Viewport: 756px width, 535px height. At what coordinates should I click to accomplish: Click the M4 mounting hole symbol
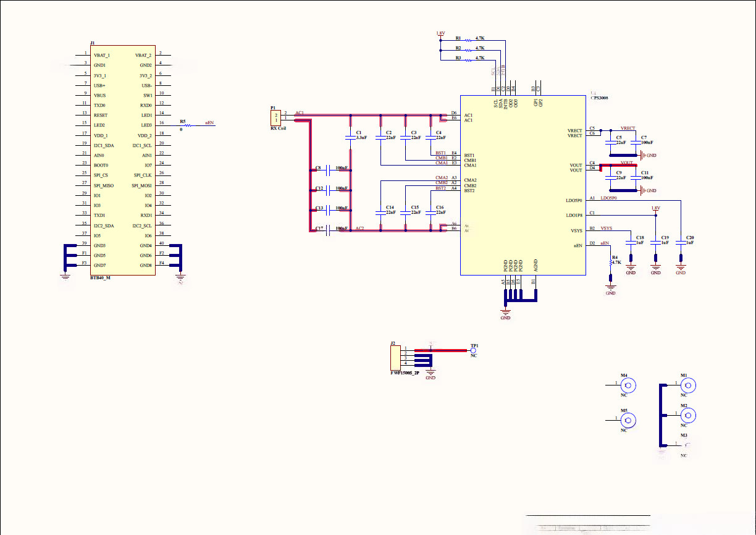point(628,385)
